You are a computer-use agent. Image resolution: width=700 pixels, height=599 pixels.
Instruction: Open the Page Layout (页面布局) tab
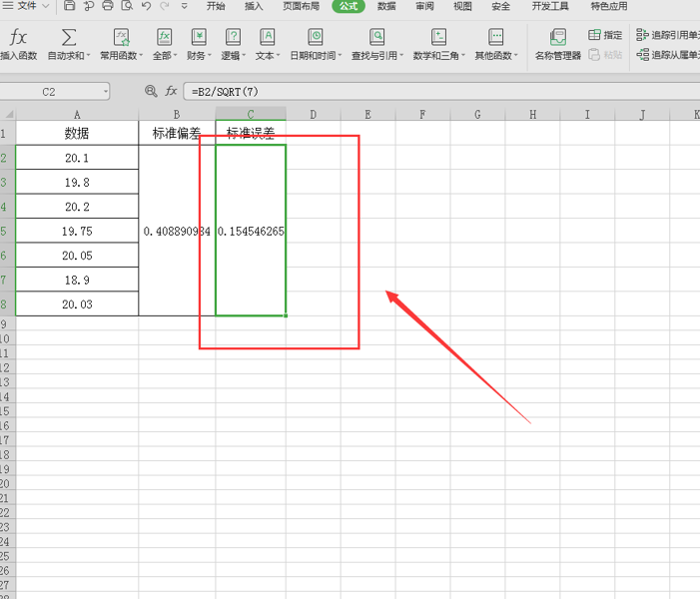302,6
